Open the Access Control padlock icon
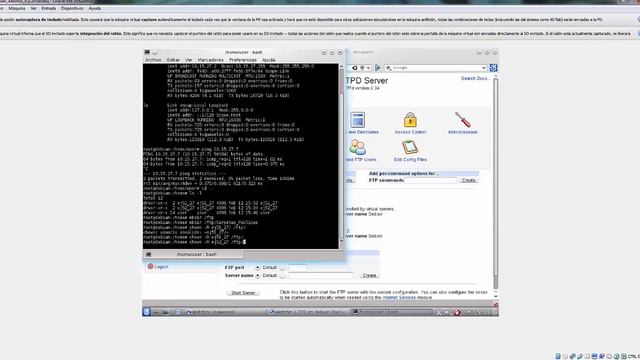The height and width of the screenshot is (360, 640). coord(410,120)
